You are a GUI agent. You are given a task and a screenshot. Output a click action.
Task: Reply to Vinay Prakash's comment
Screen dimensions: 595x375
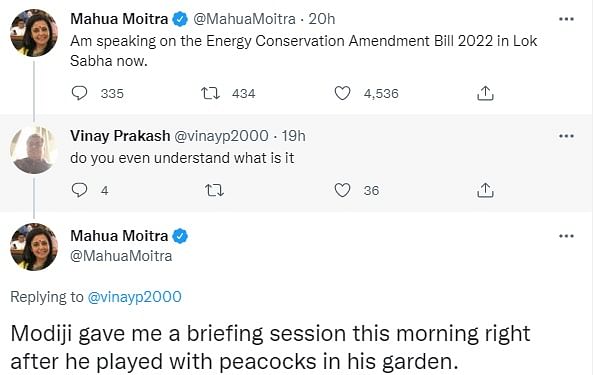pyautogui.click(x=79, y=190)
